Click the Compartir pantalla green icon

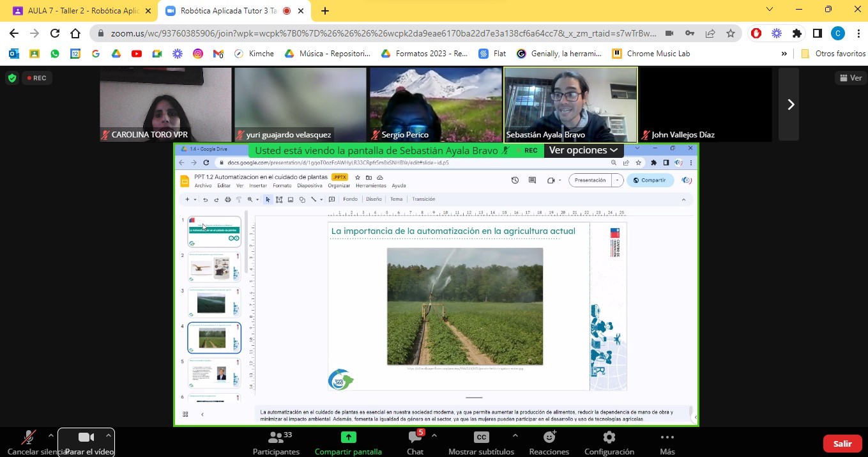pos(348,438)
